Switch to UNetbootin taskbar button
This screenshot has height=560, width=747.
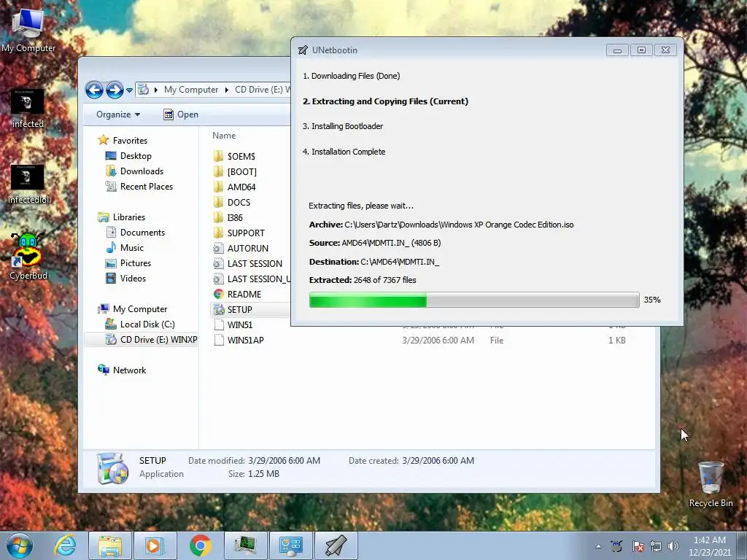tap(336, 545)
